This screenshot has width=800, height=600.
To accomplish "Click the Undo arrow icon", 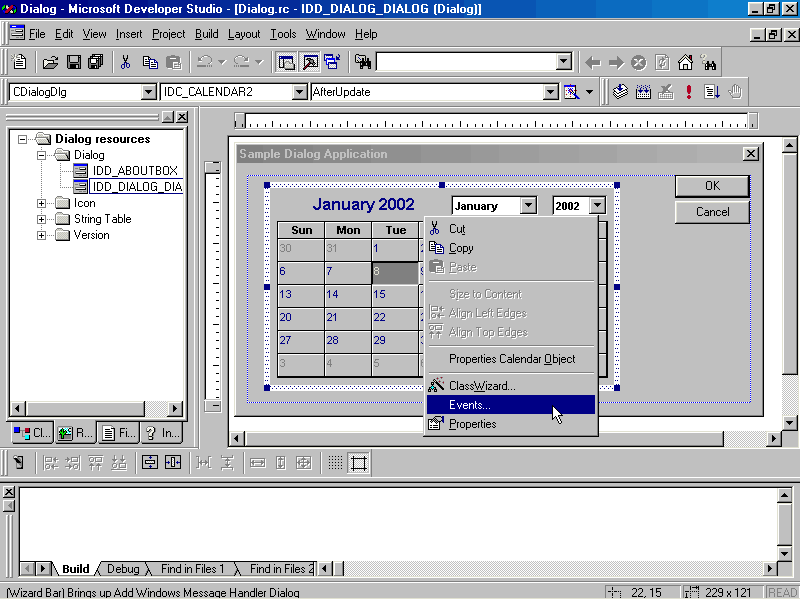I will tap(205, 62).
